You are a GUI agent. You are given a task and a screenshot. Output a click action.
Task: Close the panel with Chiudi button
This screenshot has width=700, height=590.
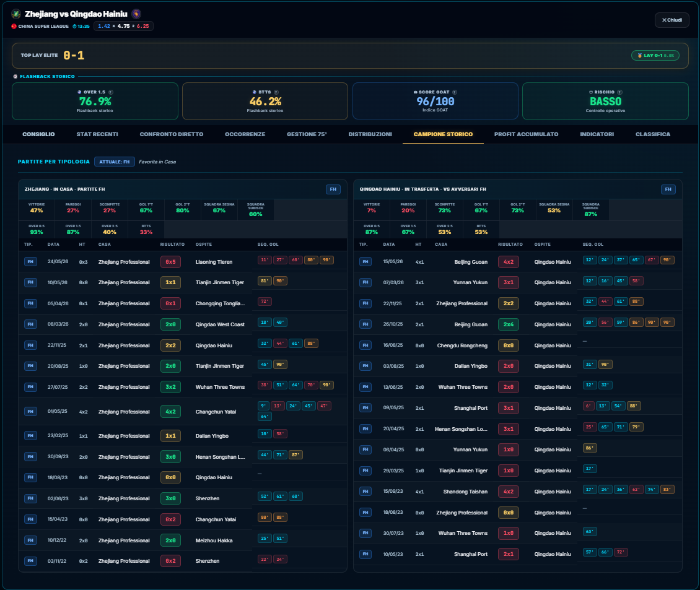[672, 20]
